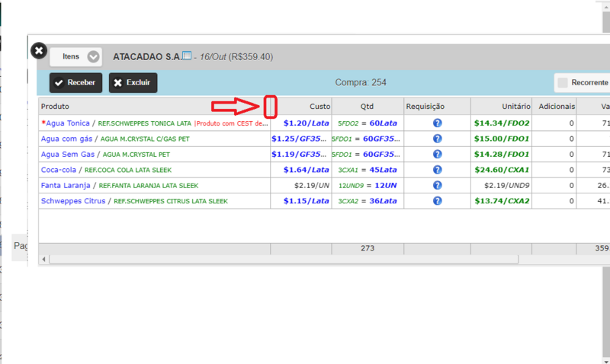Click the Adicionais column header

[554, 107]
